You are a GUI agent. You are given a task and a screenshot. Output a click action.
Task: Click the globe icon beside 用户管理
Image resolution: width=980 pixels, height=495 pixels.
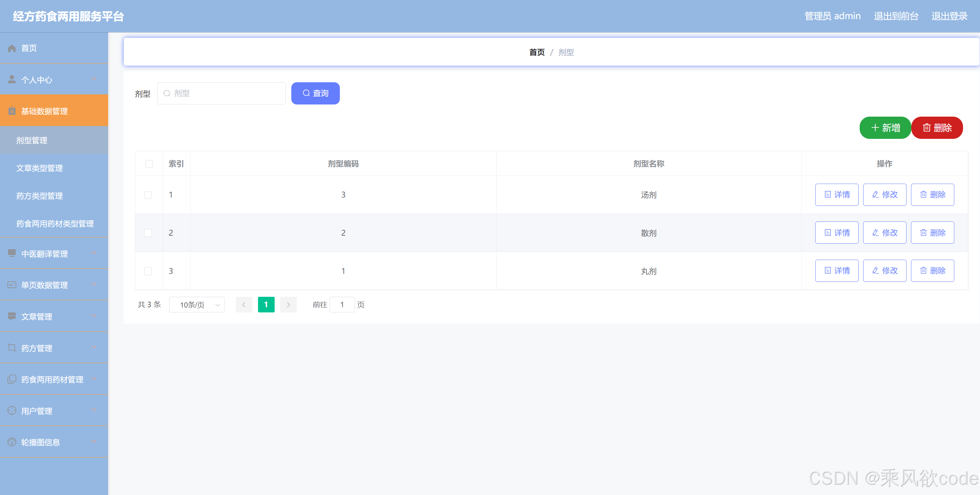[x=11, y=410]
